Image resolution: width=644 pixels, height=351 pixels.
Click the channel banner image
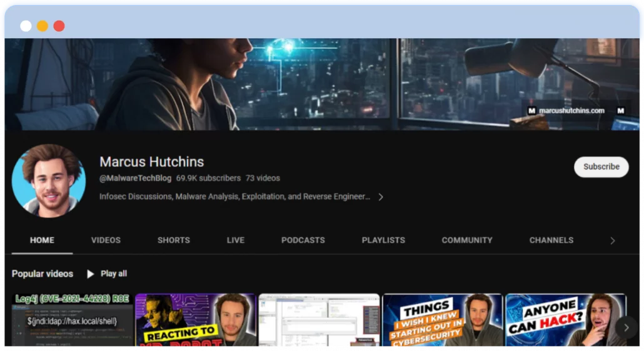coord(322,84)
